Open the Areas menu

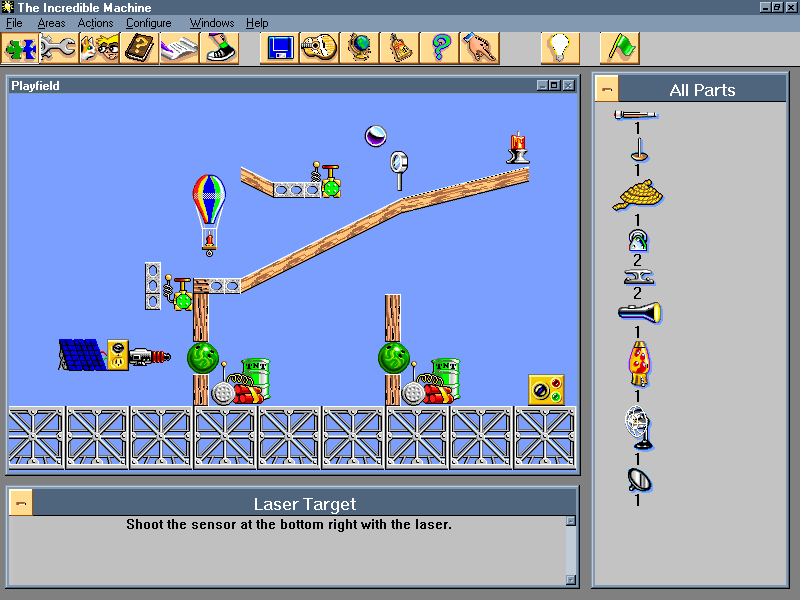coord(51,23)
